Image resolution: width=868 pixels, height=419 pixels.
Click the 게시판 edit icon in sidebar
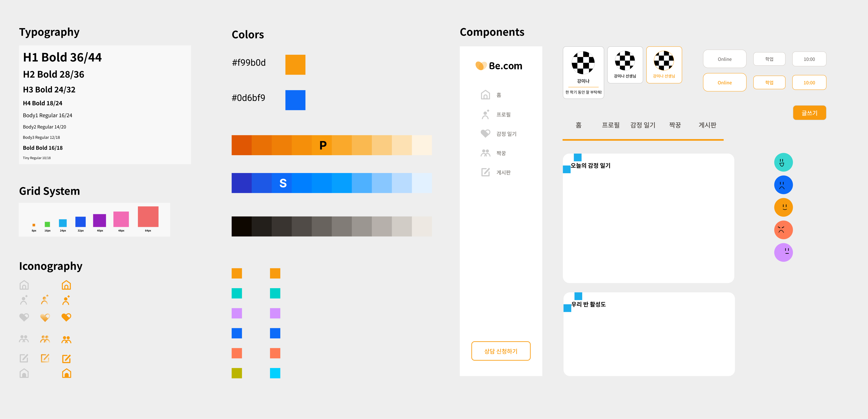[485, 172]
